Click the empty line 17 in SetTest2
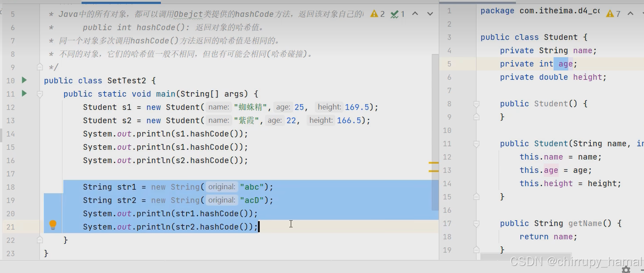This screenshot has width=644, height=273. [x=239, y=174]
